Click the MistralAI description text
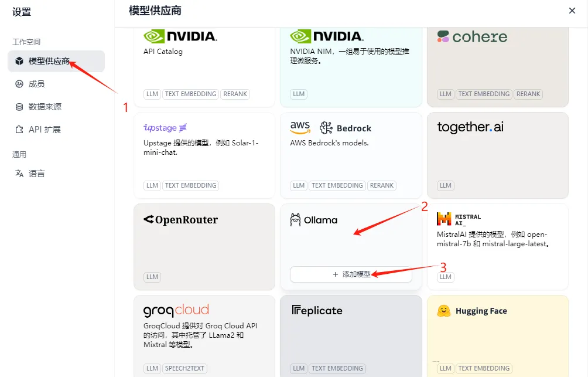This screenshot has height=377, width=588. [494, 239]
